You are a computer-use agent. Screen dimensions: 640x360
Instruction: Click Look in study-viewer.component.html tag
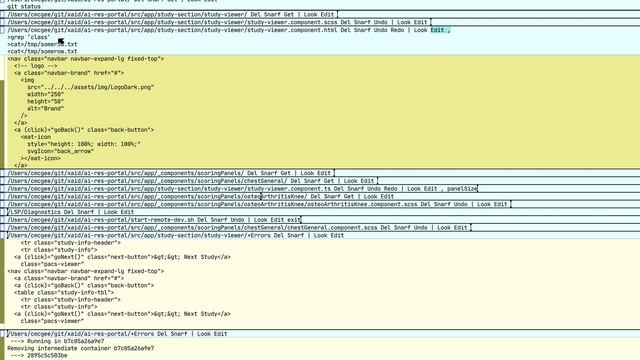coord(420,30)
